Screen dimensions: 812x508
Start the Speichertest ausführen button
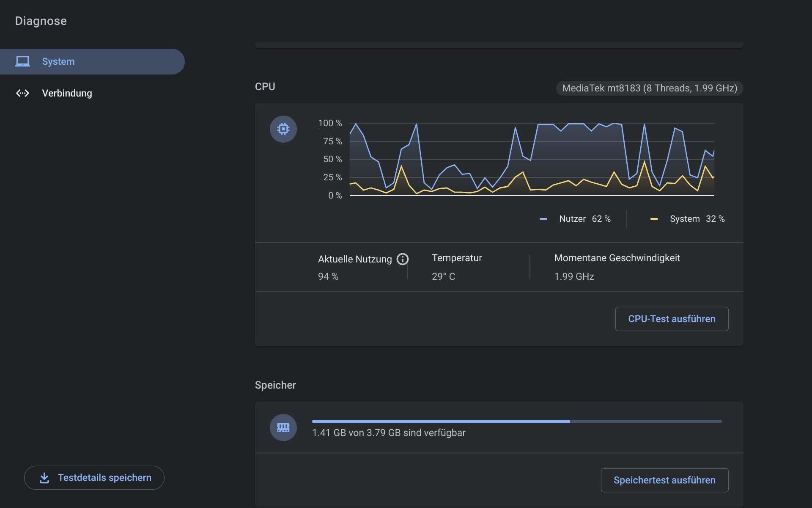pos(664,480)
